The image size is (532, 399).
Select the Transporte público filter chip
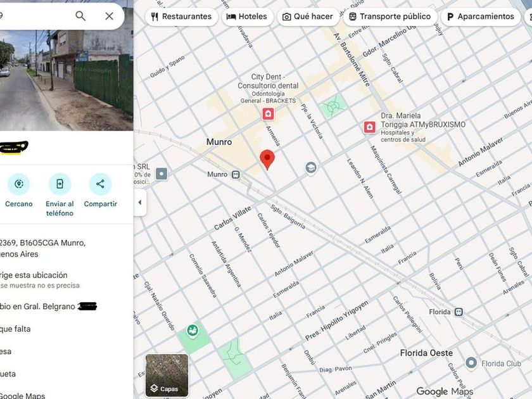pos(390,16)
